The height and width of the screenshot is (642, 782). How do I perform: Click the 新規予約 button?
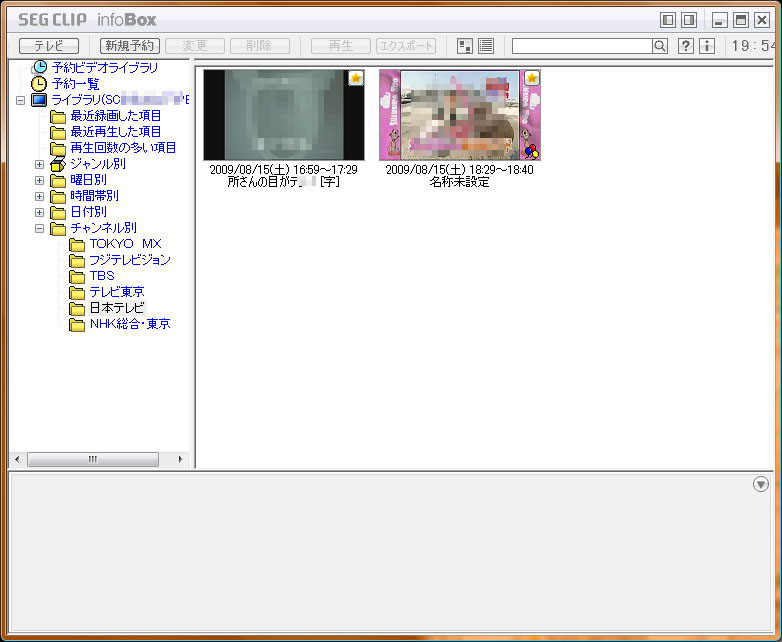pos(130,46)
